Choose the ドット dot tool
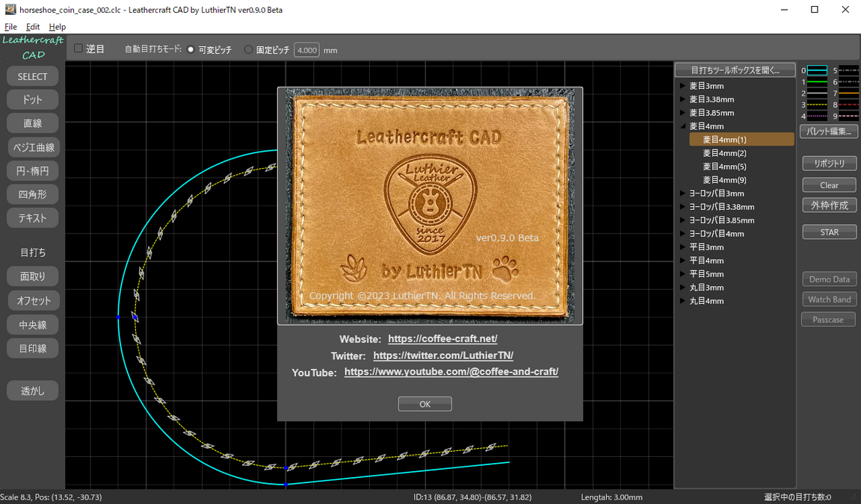This screenshot has width=861, height=504. [32, 100]
